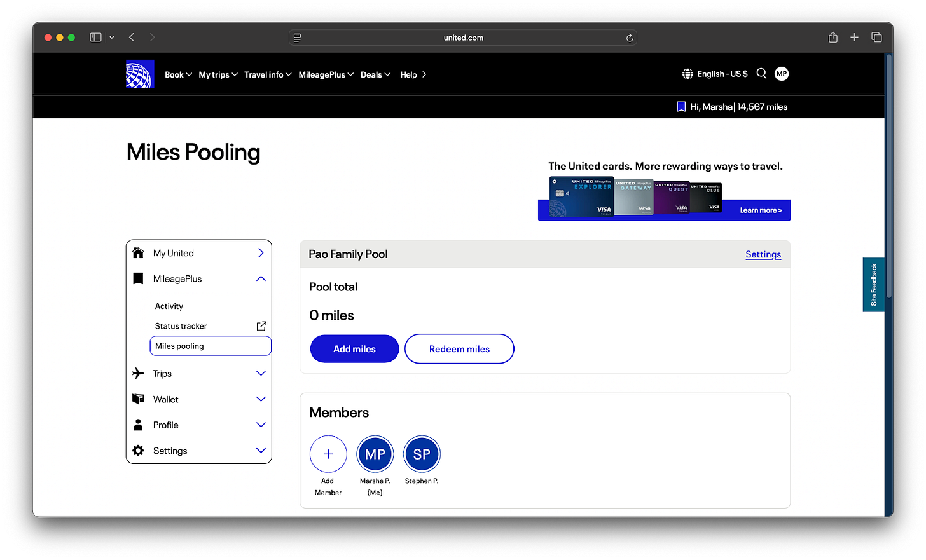Viewport: 926px width, 560px height.
Task: Click the united.com address bar
Action: (x=463, y=38)
